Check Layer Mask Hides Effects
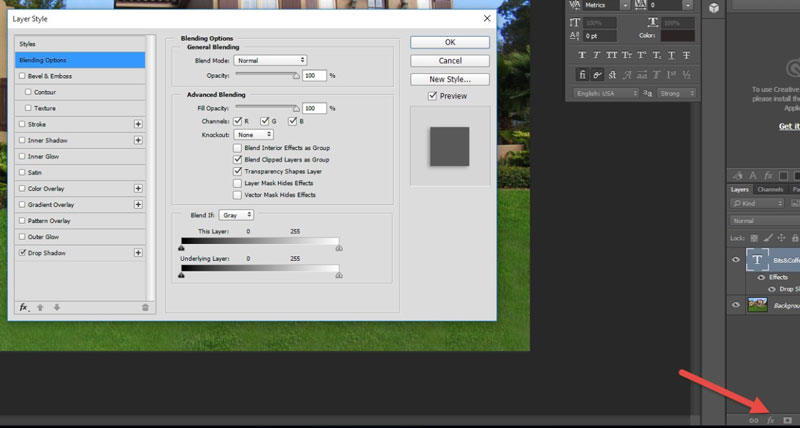Screen dimensions: 800x428 pos(237,183)
